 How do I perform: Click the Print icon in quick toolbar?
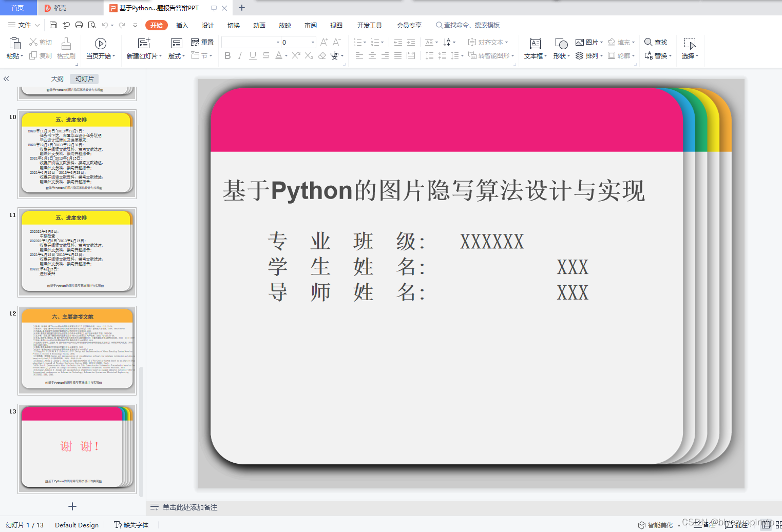79,25
